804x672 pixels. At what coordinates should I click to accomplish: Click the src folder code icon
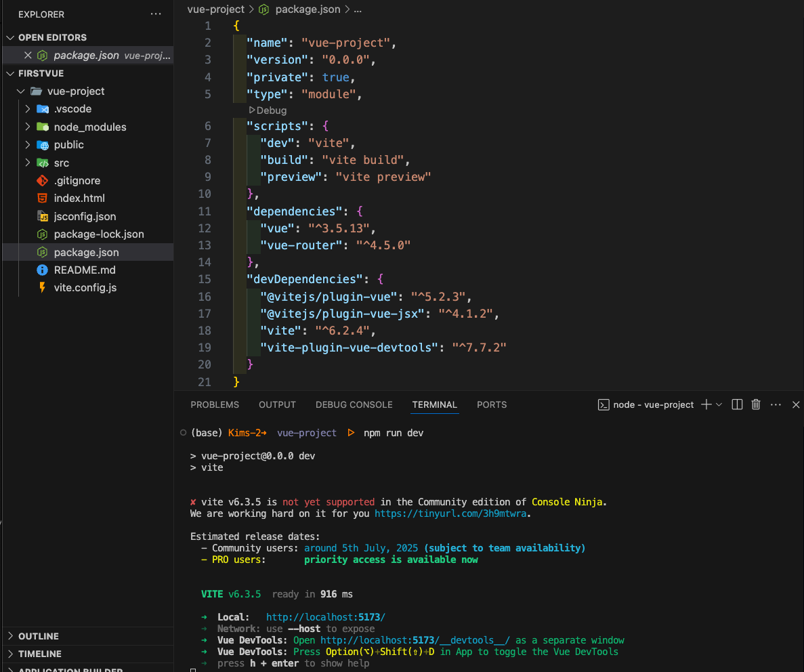click(43, 163)
